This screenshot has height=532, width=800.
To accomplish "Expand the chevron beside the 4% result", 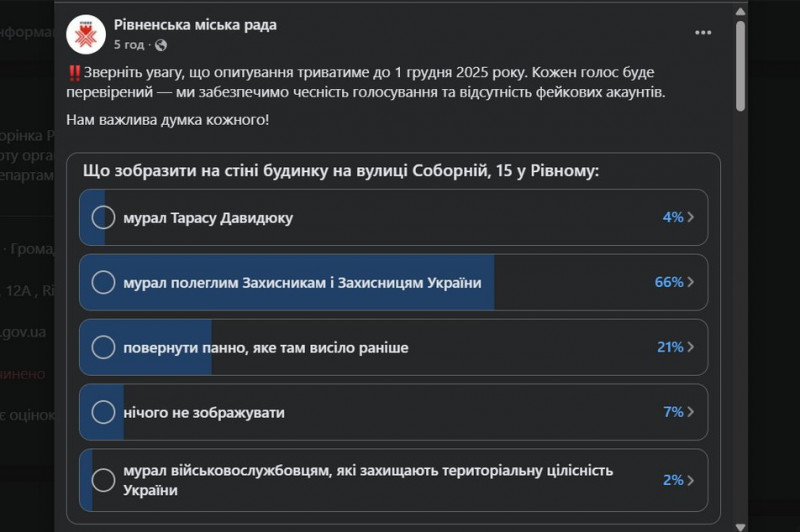I will click(x=690, y=218).
